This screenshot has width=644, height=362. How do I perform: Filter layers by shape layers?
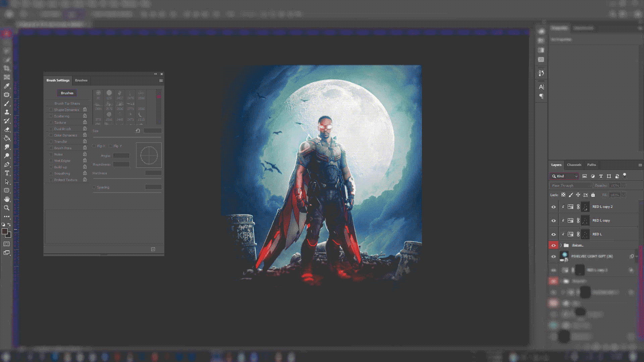pos(609,176)
